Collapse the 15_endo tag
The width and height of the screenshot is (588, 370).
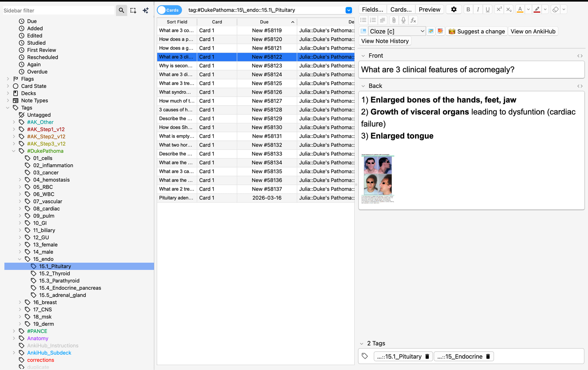point(20,259)
